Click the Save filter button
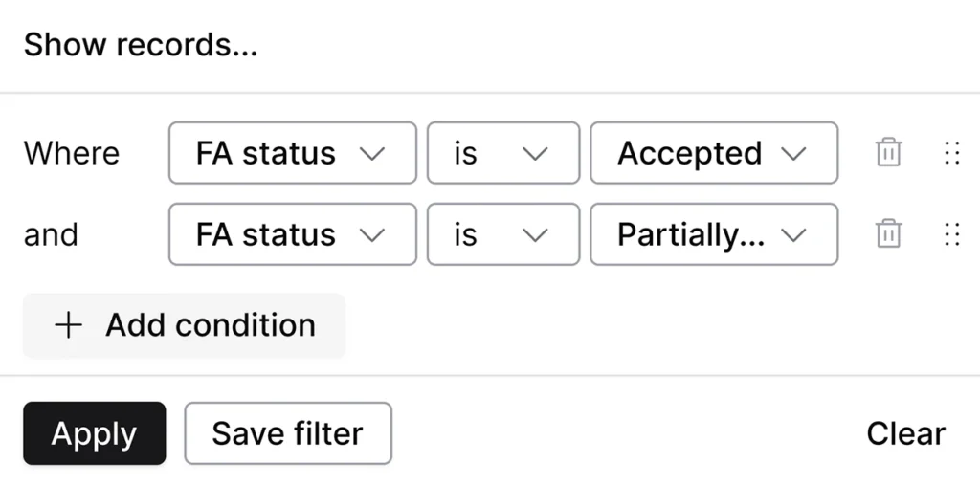This screenshot has height=485, width=980. (x=287, y=433)
